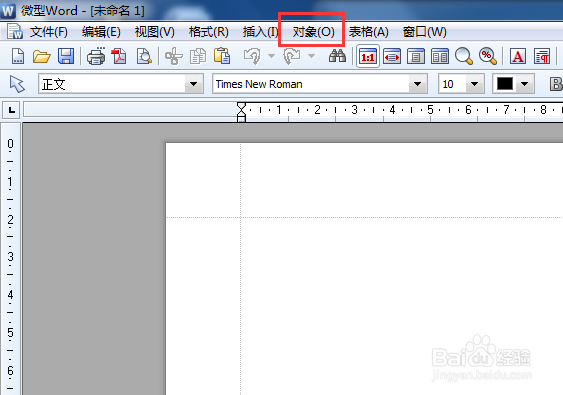
Task: Toggle the 1:1 actual size view
Action: (x=368, y=56)
